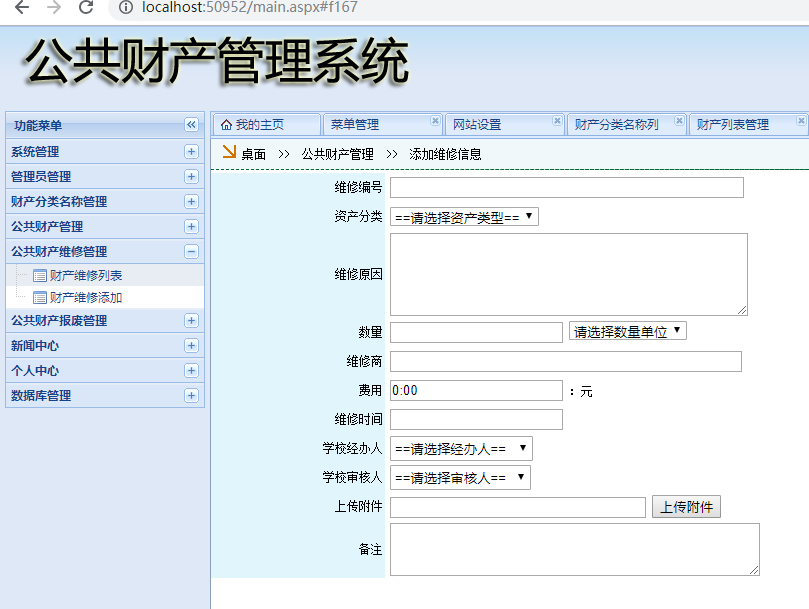Focus the 备注 text area
Image resolution: width=809 pixels, height=609 pixels.
575,550
